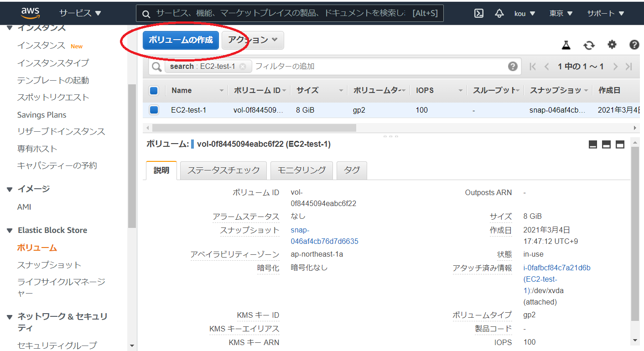Open the Experiments flask icon
The height and width of the screenshot is (351, 644).
[566, 45]
